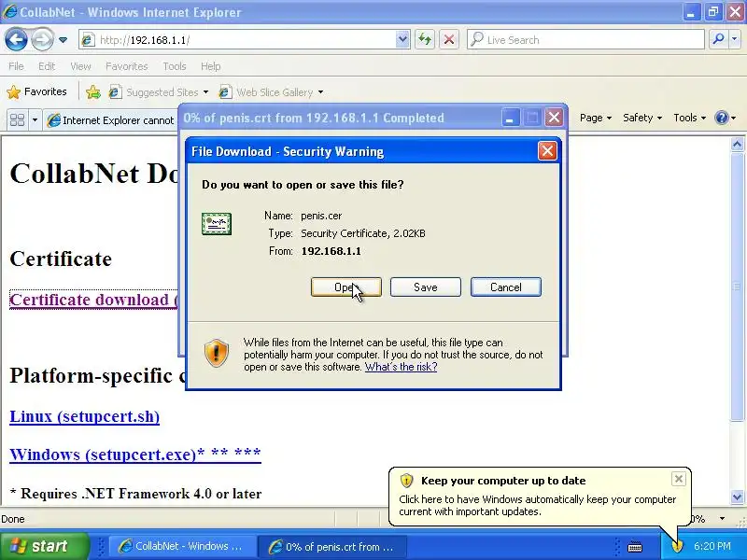Open the File menu
This screenshot has height=560, width=747.
[16, 66]
